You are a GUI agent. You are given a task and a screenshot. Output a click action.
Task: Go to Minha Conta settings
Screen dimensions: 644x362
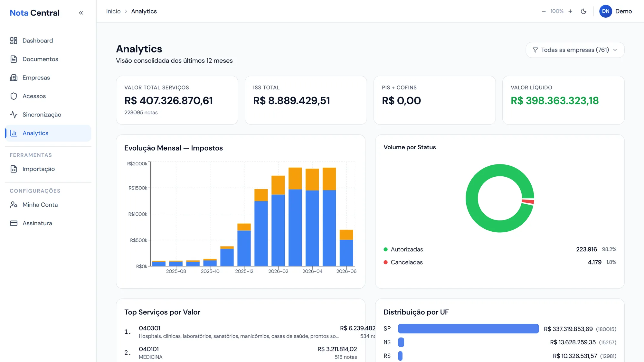click(x=48, y=205)
